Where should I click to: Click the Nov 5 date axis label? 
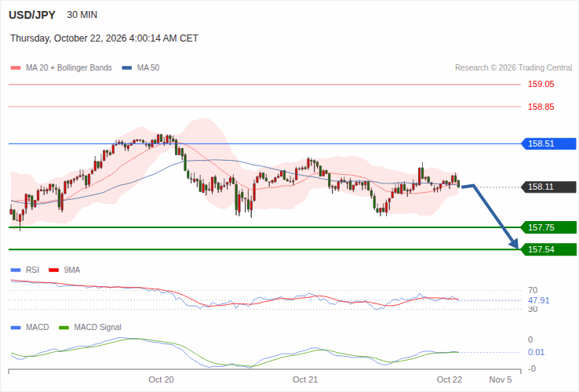tap(501, 379)
